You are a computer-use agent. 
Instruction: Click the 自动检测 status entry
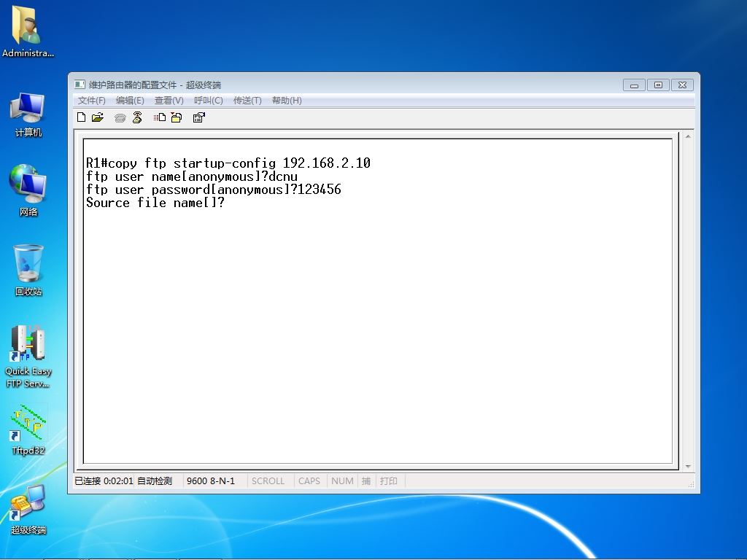[155, 481]
